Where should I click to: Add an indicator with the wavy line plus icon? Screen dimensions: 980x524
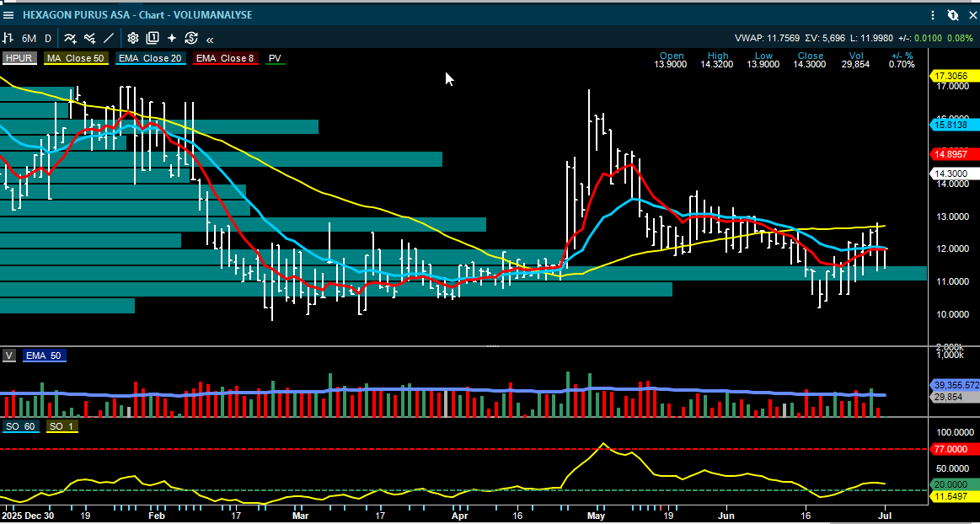[70, 38]
